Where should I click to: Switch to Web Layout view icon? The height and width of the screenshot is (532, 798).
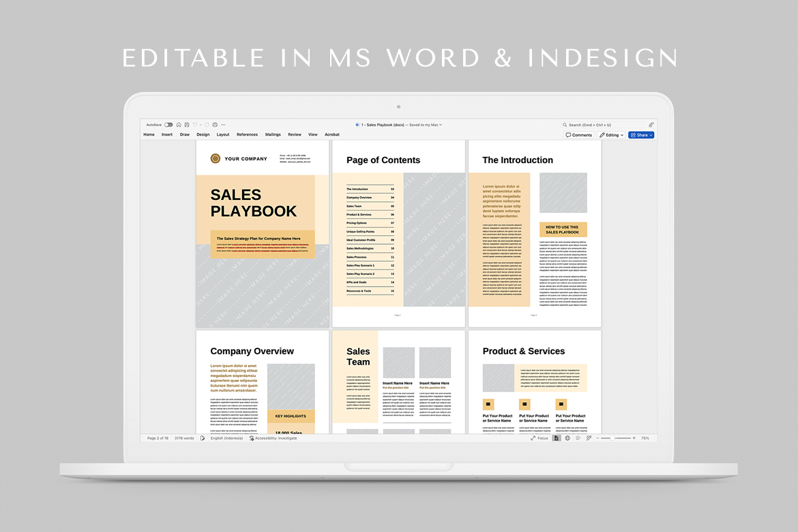567,438
